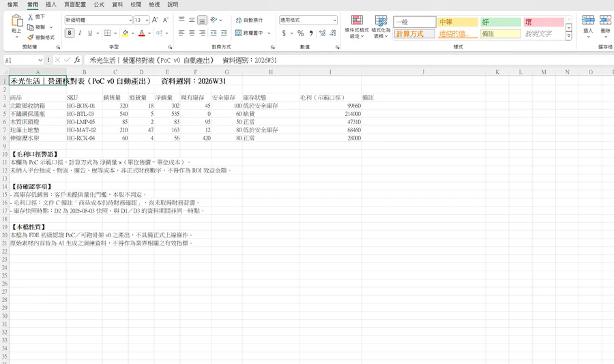The height and width of the screenshot is (364, 614).
Task: Click the Insert Function fx icon
Action: (x=77, y=60)
